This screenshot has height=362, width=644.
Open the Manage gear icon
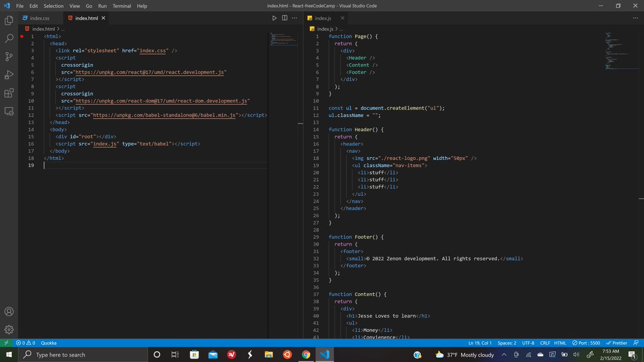[x=9, y=329]
